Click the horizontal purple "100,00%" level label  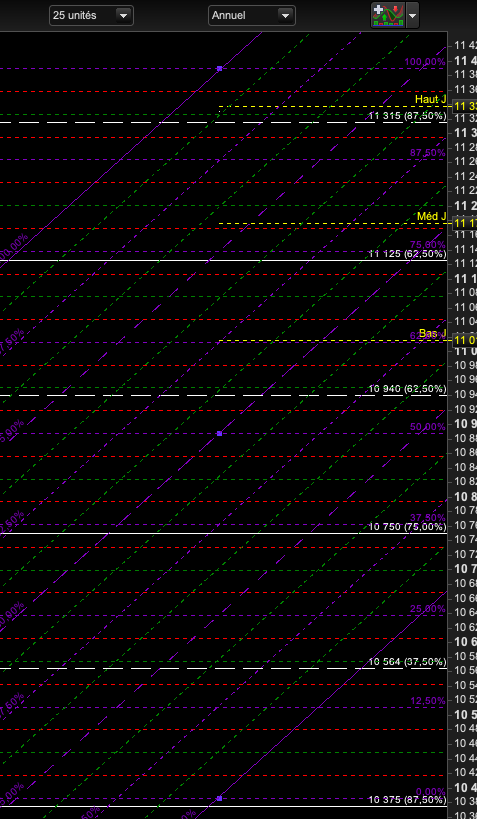click(425, 62)
